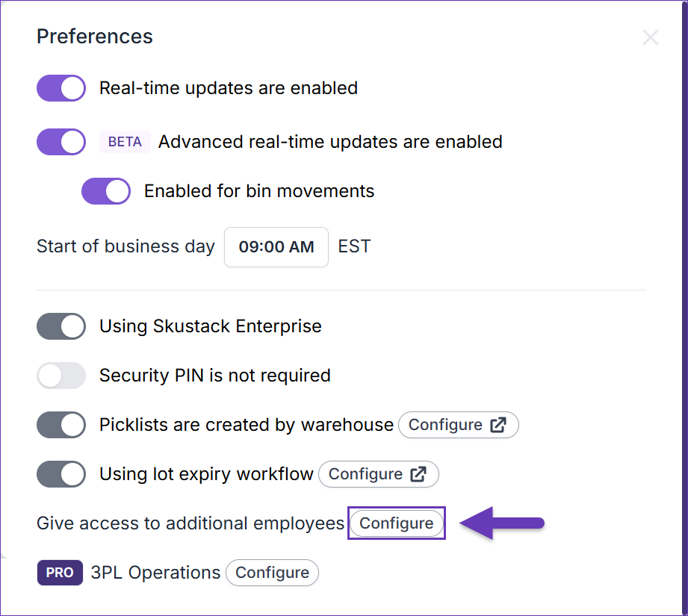Viewport: 688px width, 616px height.
Task: Click the Give access to additional employees text
Action: (190, 523)
